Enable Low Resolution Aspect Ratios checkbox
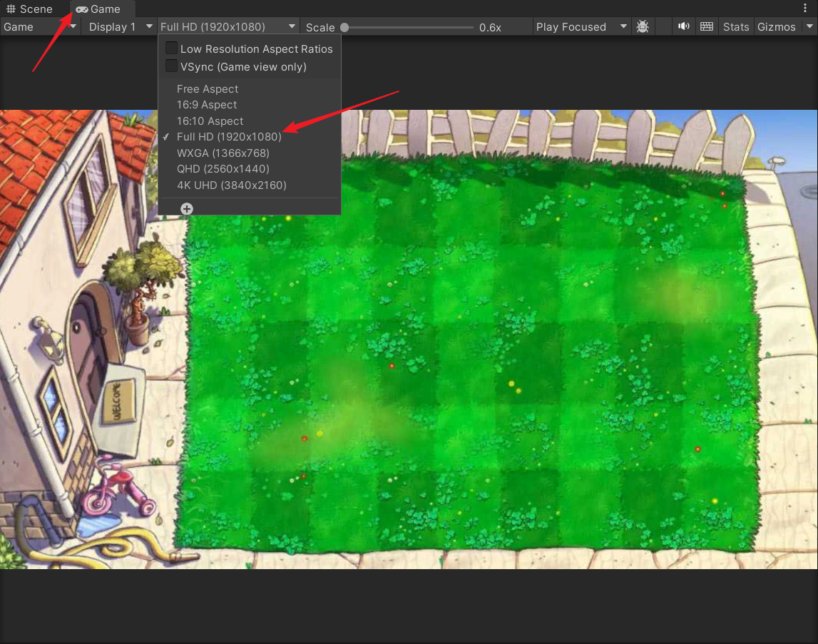The width and height of the screenshot is (818, 644). [x=171, y=48]
